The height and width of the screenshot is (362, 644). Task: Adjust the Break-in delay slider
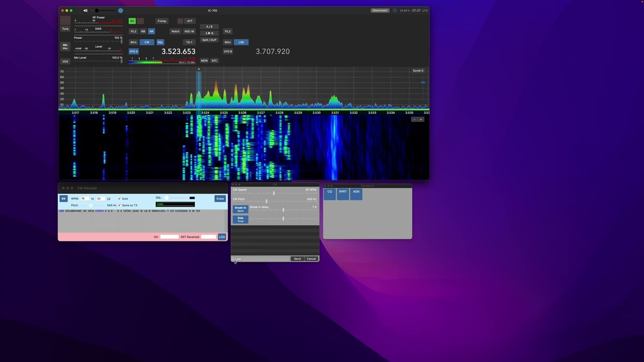tap(283, 210)
